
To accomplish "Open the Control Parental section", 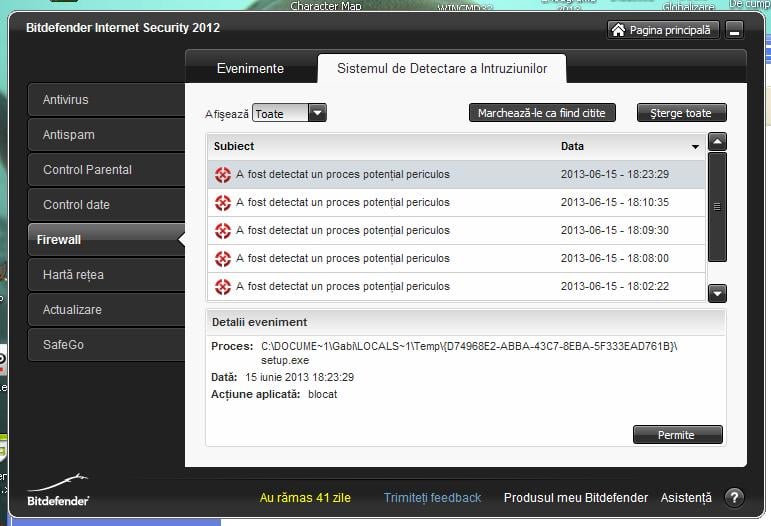I will pyautogui.click(x=107, y=170).
